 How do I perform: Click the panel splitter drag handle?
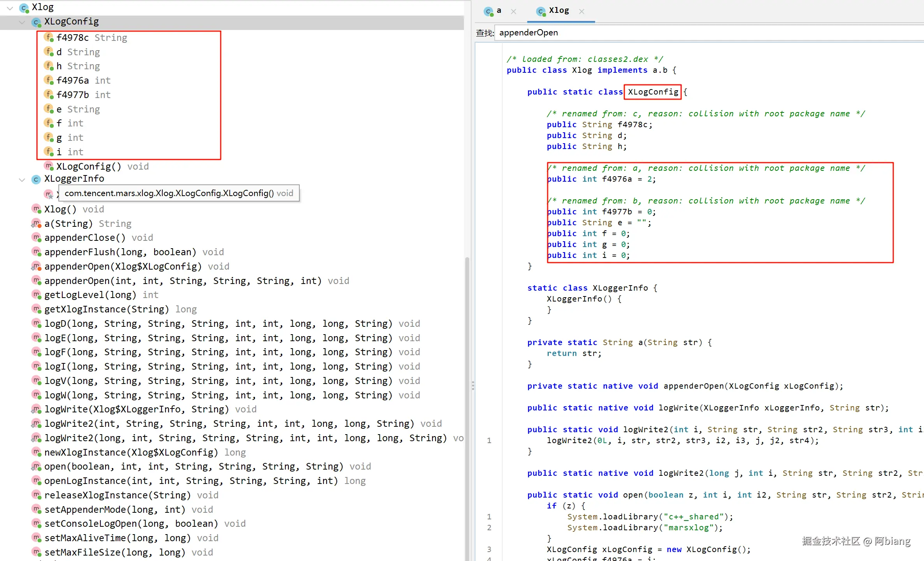click(473, 385)
